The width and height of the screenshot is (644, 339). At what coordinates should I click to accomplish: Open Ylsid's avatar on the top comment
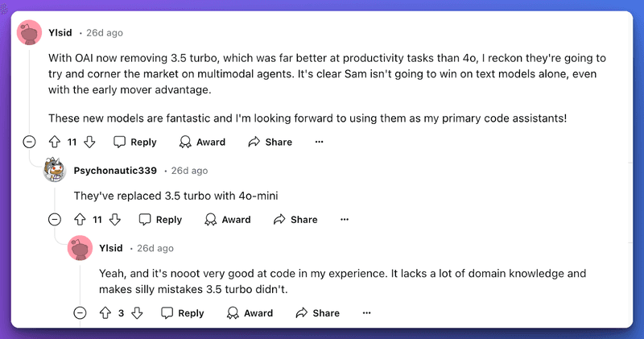pos(29,32)
